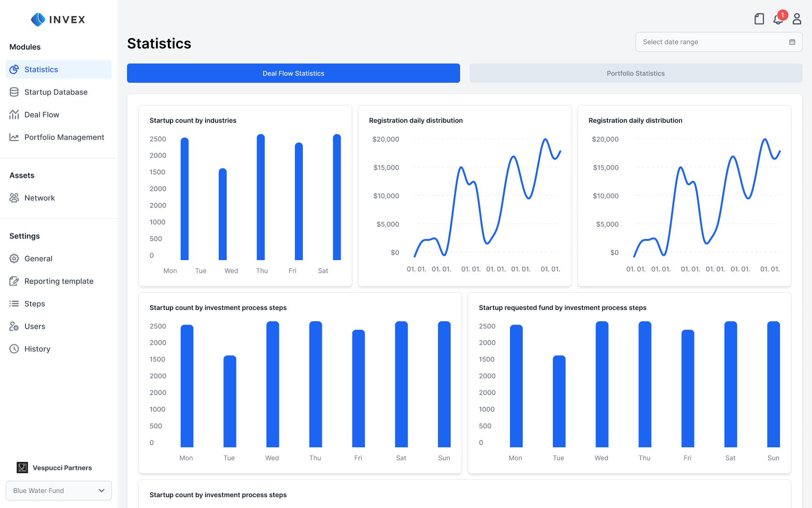Viewport: 812px width, 508px height.
Task: Navigate to Users settings
Action: point(35,326)
